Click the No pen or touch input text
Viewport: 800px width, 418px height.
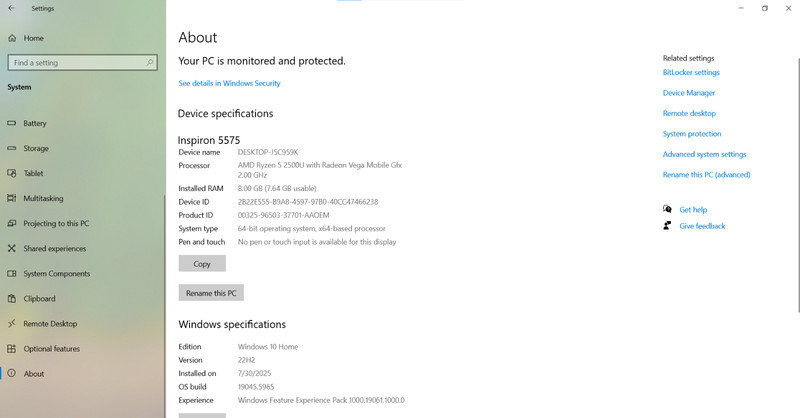(317, 242)
